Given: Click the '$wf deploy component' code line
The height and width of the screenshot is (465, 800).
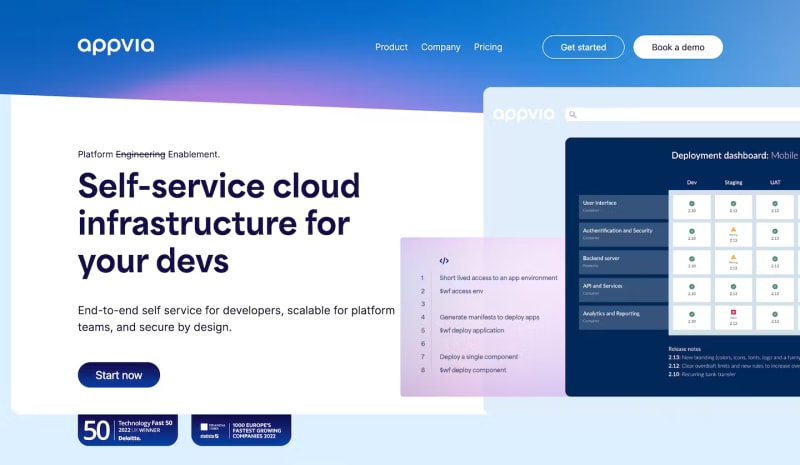Looking at the screenshot, I should (x=473, y=370).
